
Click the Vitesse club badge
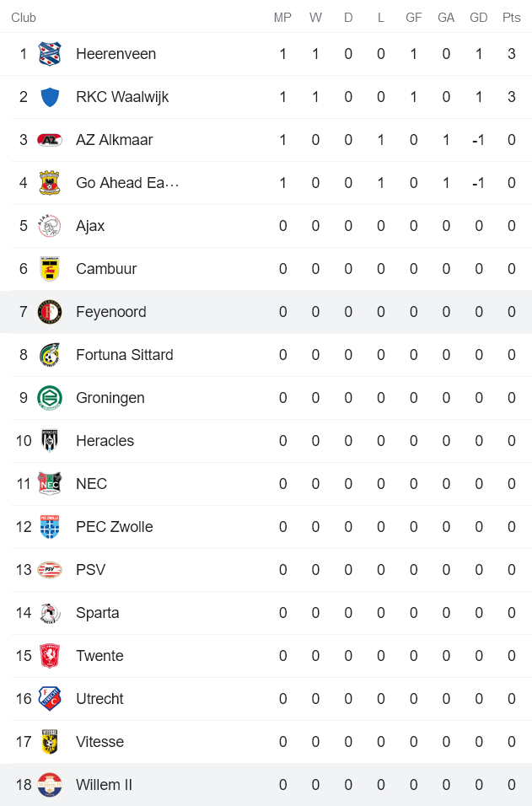(50, 741)
